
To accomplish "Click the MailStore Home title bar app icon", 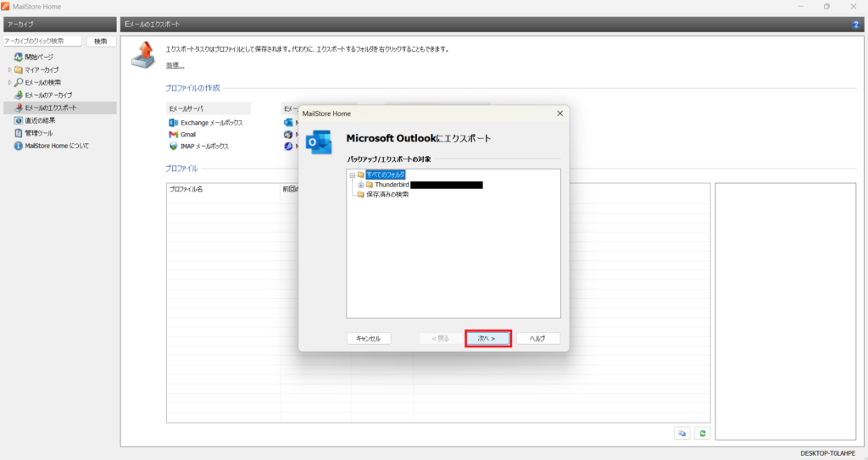I will (x=6, y=7).
